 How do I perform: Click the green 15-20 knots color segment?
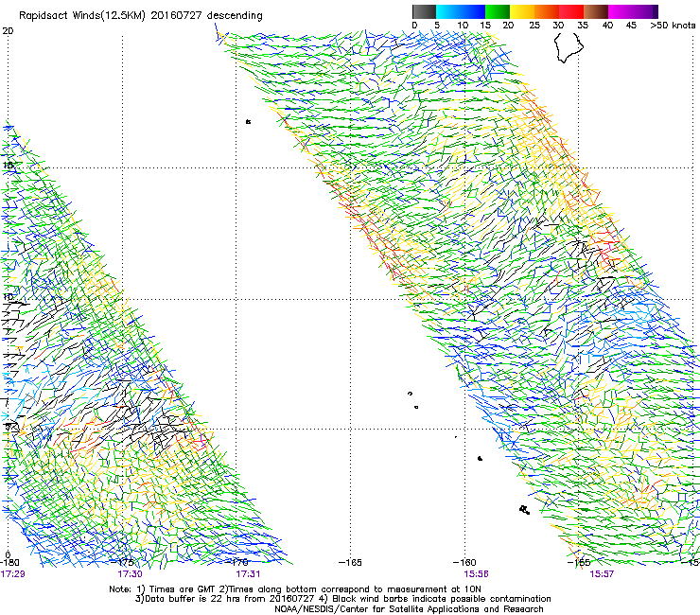tap(498, 11)
